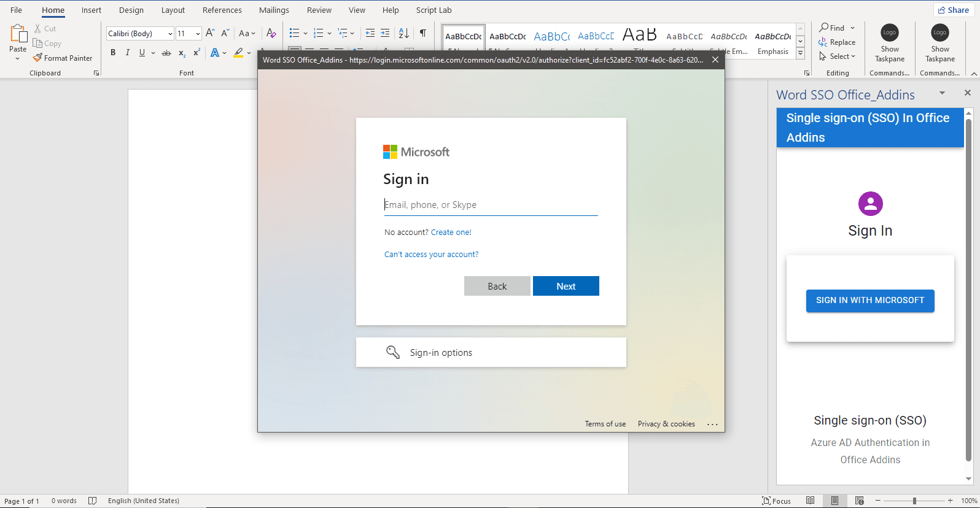Toggle underline formatting

142,53
